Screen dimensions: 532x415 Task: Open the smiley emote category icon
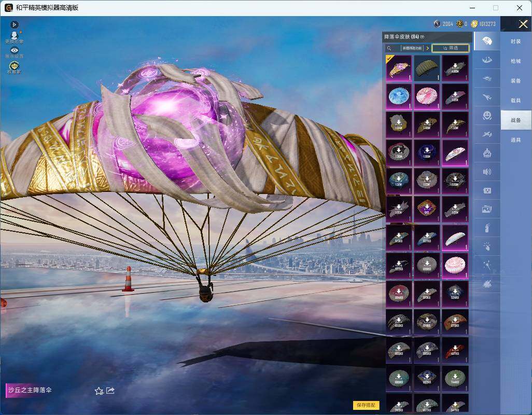(x=487, y=116)
